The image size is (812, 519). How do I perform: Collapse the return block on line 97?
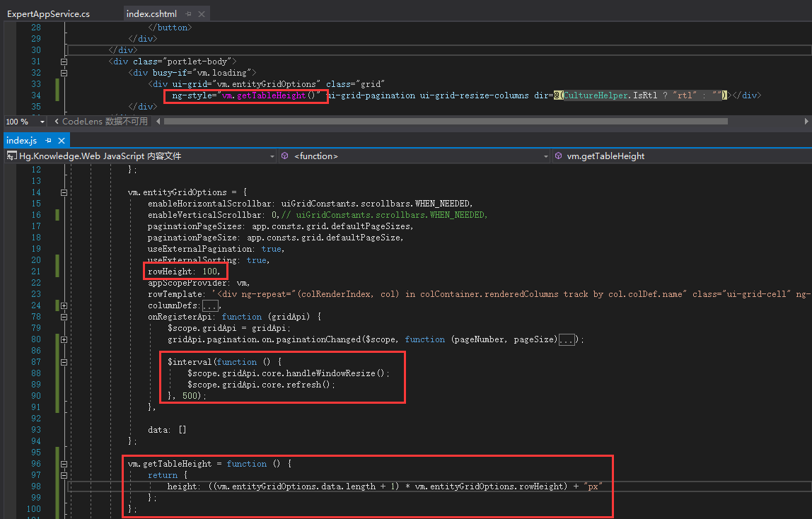(64, 476)
